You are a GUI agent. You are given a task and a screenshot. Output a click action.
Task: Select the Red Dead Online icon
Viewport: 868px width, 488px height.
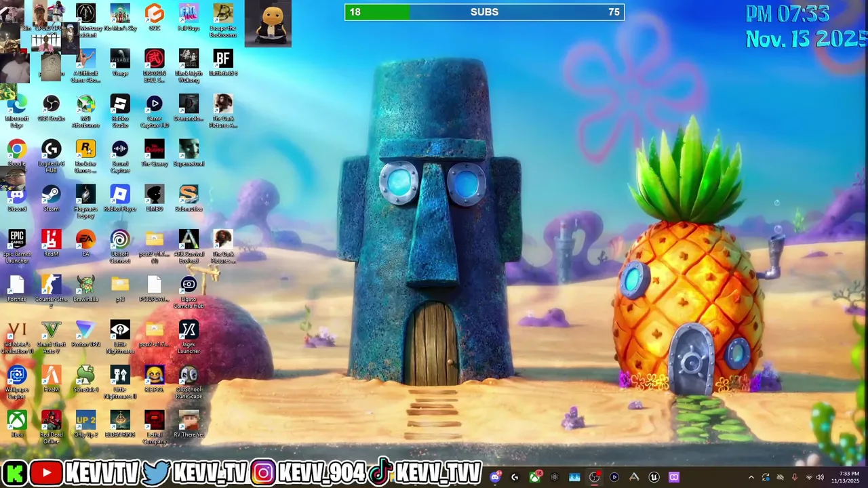tap(52, 428)
